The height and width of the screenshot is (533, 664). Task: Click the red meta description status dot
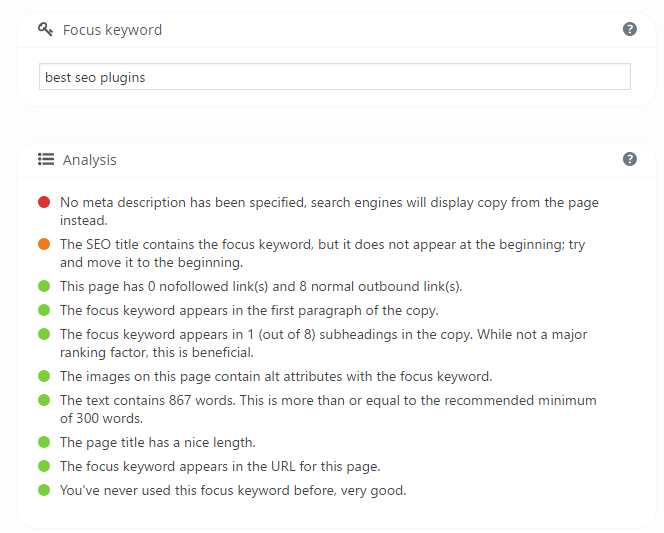44,202
